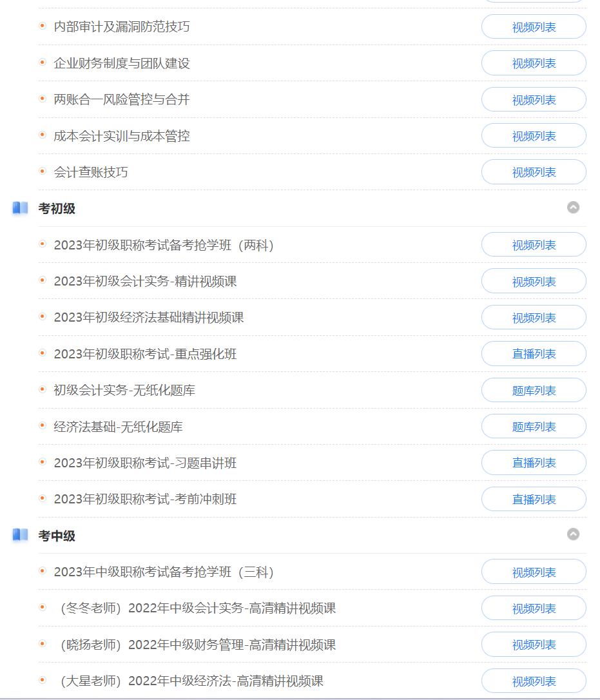
Task: Open 视频列表 for 内部审计及漏洞防范技巧
Action: click(534, 27)
